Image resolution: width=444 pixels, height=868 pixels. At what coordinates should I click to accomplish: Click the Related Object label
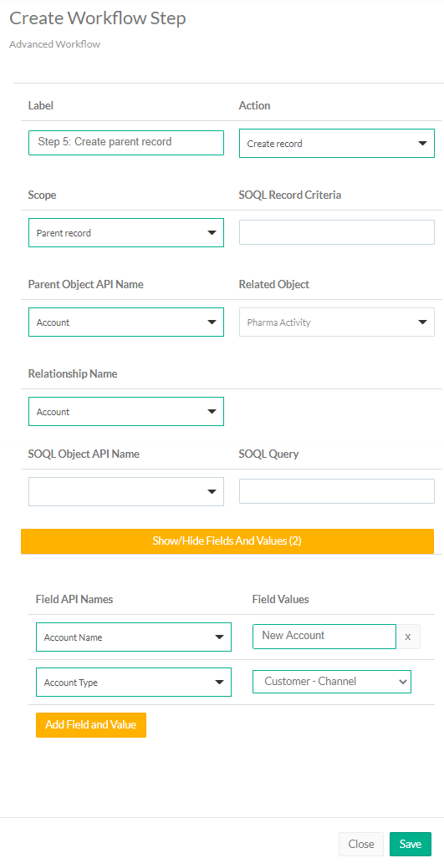click(x=273, y=284)
